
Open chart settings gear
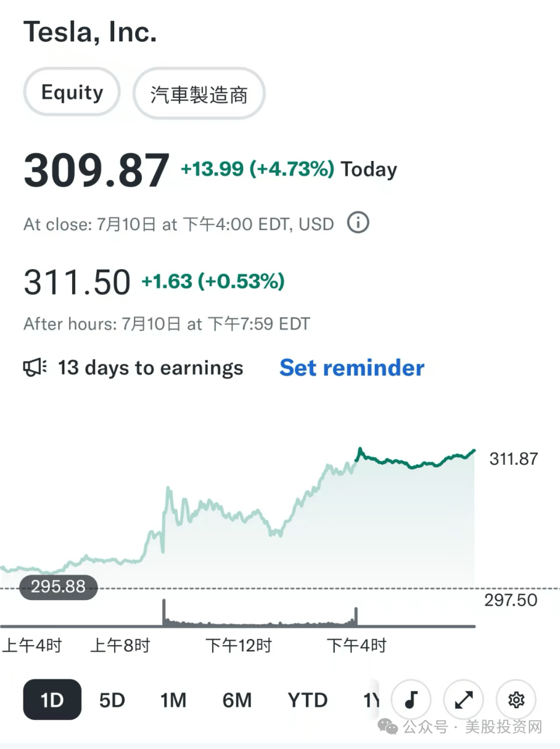coord(516,699)
